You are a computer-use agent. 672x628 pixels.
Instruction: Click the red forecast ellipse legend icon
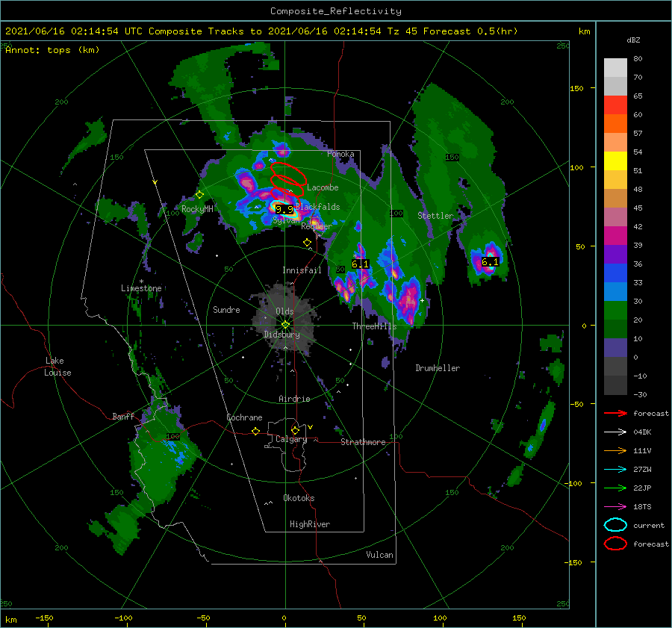(x=615, y=544)
